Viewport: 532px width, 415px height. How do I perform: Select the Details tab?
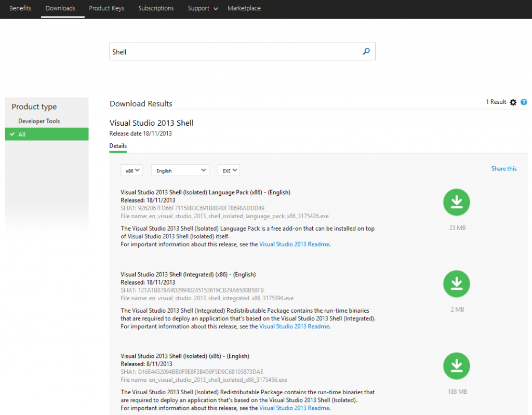(118, 146)
